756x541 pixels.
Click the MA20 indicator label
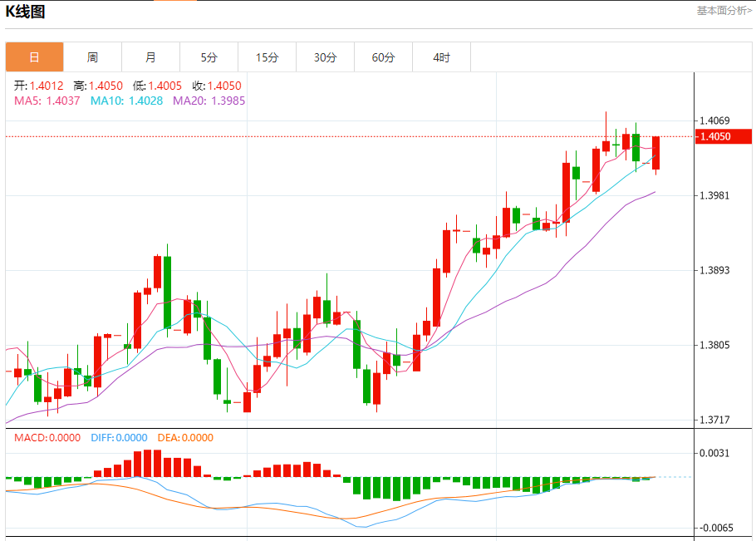(x=209, y=101)
